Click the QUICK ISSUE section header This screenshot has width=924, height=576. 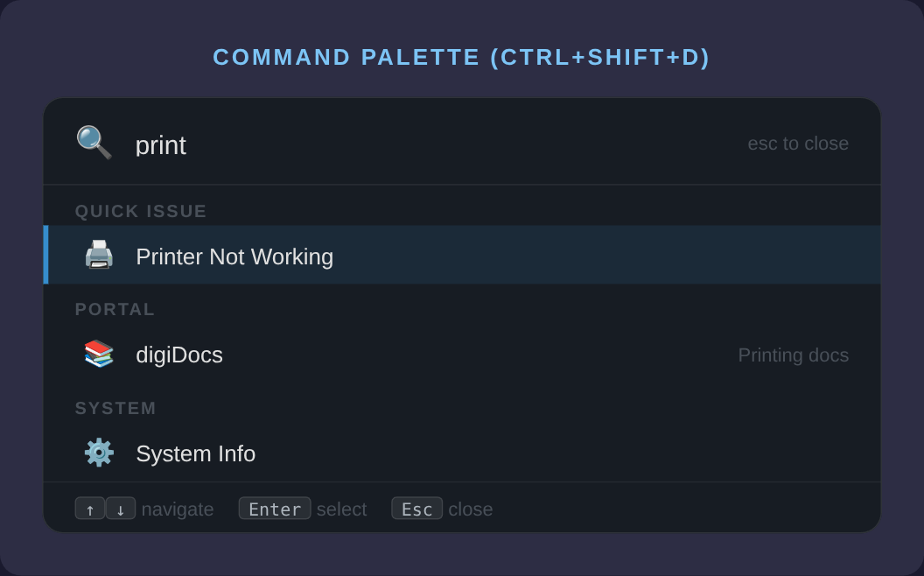tap(142, 210)
